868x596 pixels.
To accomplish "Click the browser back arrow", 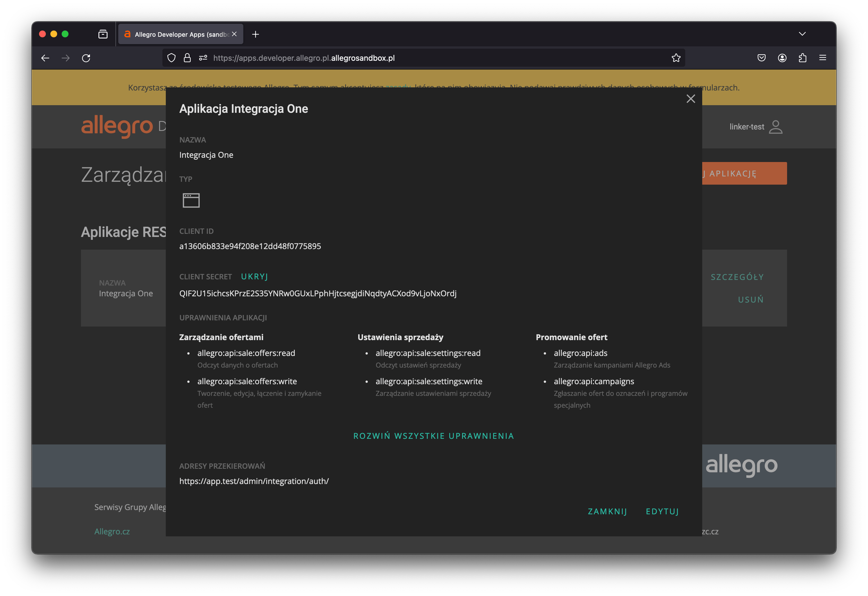I will 45,58.
